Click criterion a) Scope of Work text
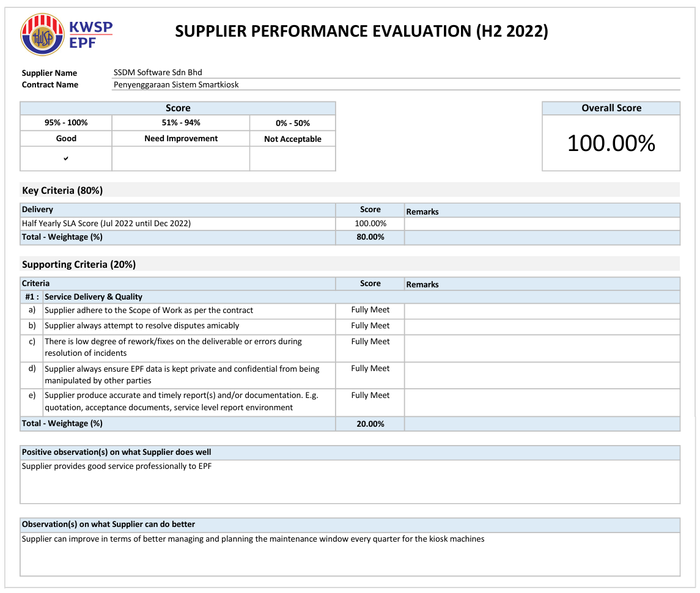The width and height of the screenshot is (700, 593). pos(149,311)
